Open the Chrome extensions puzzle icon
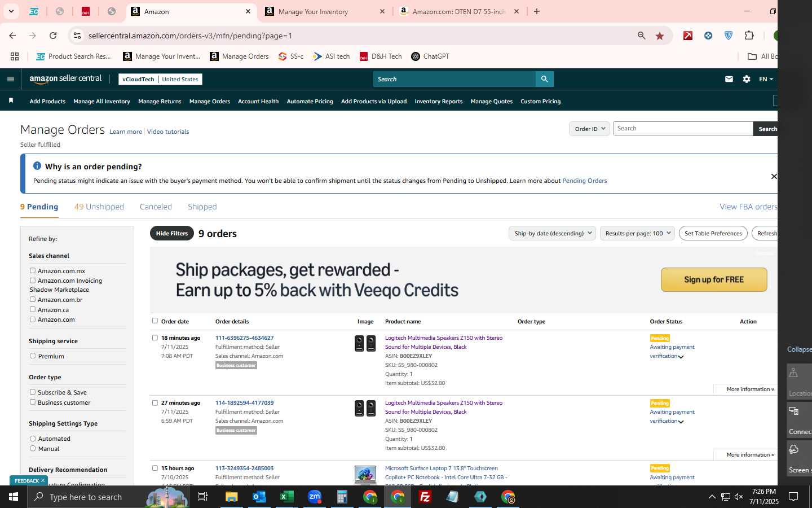The height and width of the screenshot is (508, 812). click(x=749, y=36)
